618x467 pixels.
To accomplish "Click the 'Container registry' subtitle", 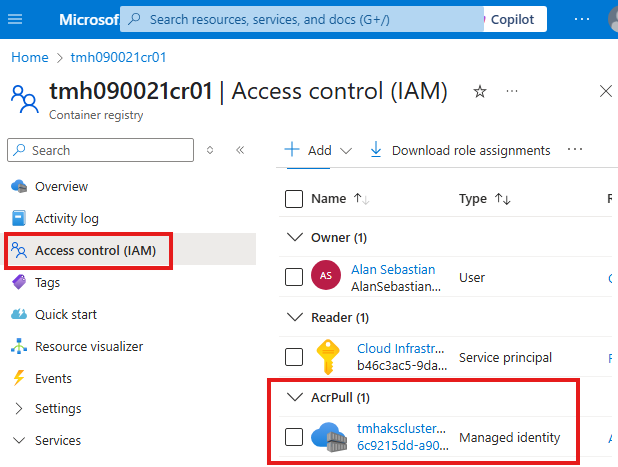I will (96, 115).
